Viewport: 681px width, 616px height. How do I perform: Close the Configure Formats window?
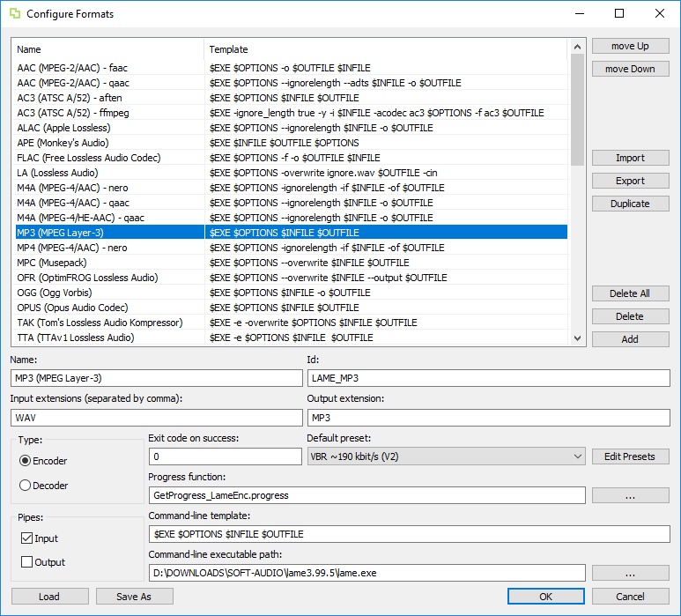coord(660,13)
